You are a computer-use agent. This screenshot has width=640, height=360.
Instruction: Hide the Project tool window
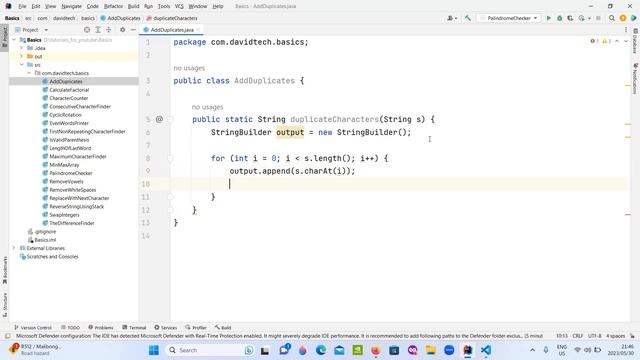(133, 30)
